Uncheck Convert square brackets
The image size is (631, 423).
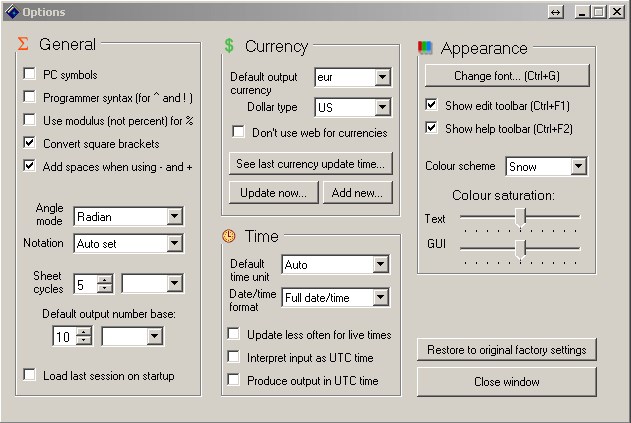click(29, 143)
